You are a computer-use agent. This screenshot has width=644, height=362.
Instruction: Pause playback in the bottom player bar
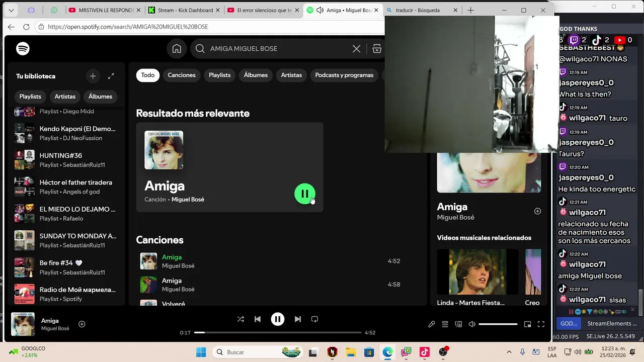[278, 319]
